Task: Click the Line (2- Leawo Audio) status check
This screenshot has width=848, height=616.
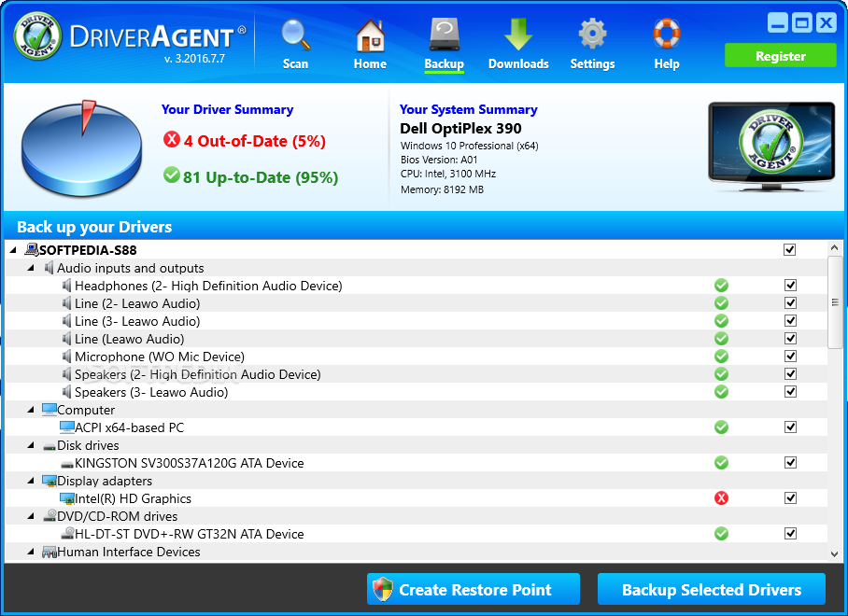Action: click(x=721, y=303)
